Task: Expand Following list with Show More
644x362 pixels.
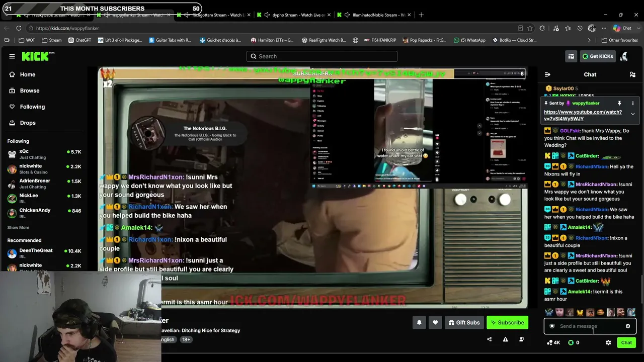Action: click(x=18, y=228)
